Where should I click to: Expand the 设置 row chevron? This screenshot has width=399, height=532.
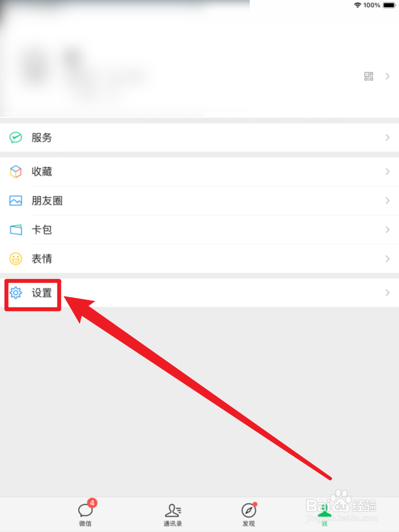point(388,293)
